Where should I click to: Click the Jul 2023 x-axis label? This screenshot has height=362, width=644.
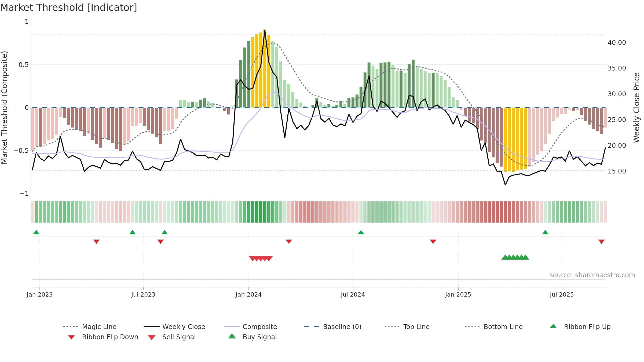(x=143, y=294)
